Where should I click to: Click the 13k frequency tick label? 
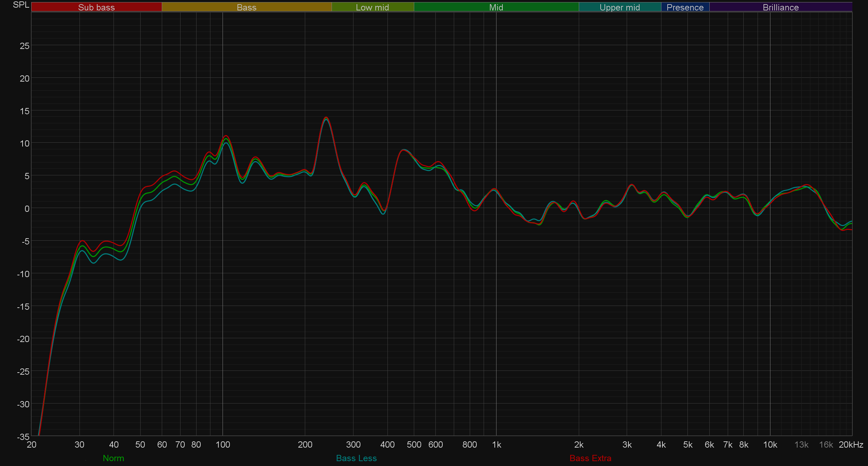[801, 444]
